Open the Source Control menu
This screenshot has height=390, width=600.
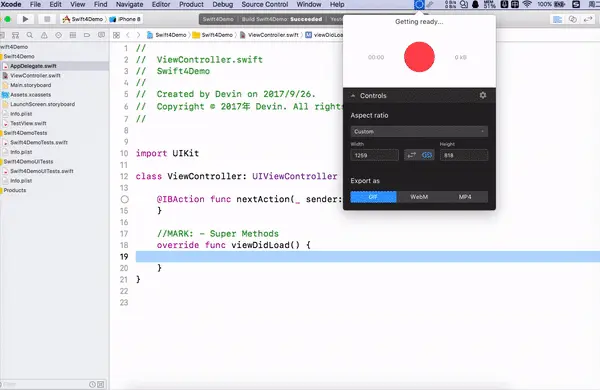[265, 4]
